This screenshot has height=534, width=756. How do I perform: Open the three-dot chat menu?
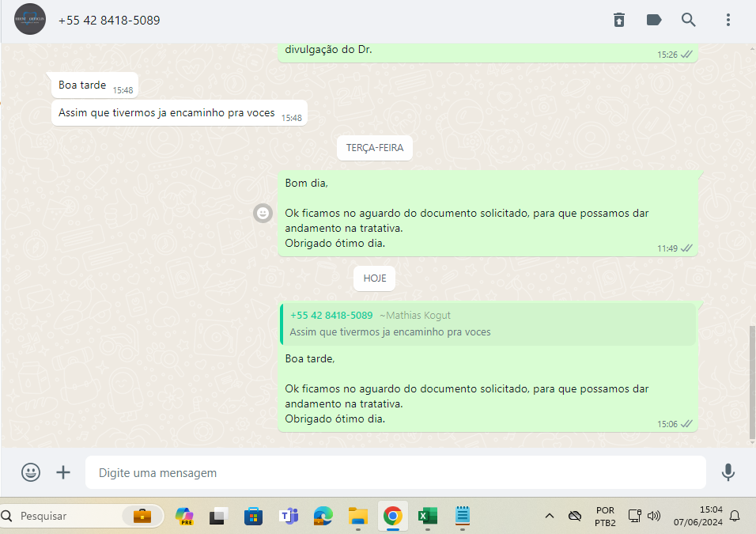728,20
